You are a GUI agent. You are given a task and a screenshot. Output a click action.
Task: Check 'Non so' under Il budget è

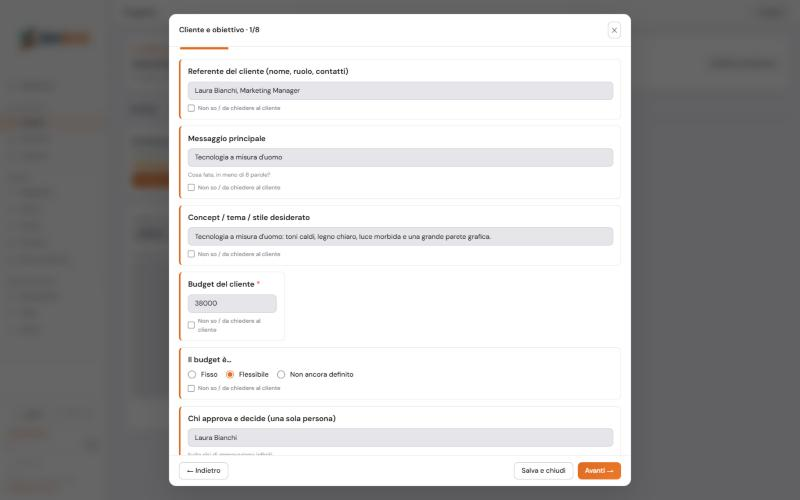coord(191,389)
